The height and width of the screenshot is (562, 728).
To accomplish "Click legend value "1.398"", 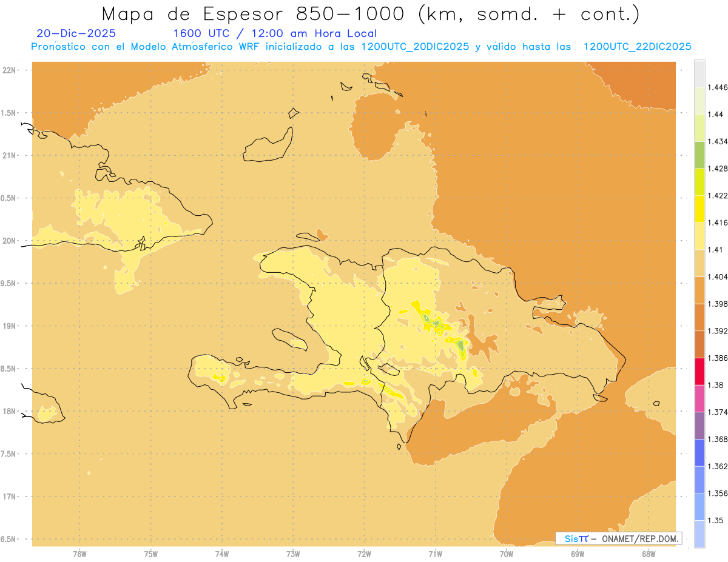I will coord(716,304).
